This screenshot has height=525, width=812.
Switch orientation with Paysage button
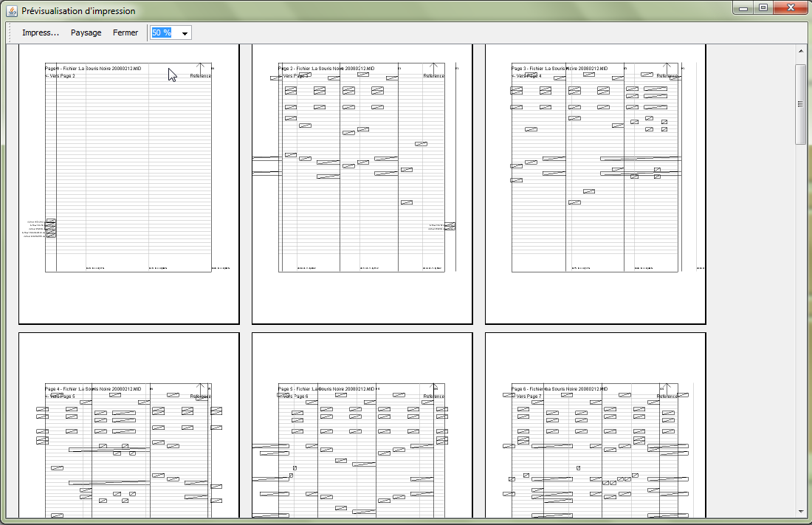coord(86,32)
